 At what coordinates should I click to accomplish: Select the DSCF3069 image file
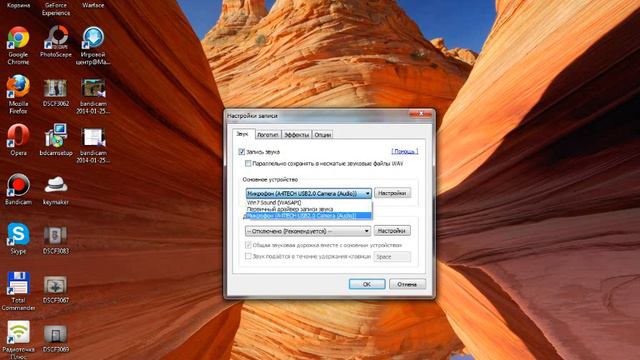56,338
